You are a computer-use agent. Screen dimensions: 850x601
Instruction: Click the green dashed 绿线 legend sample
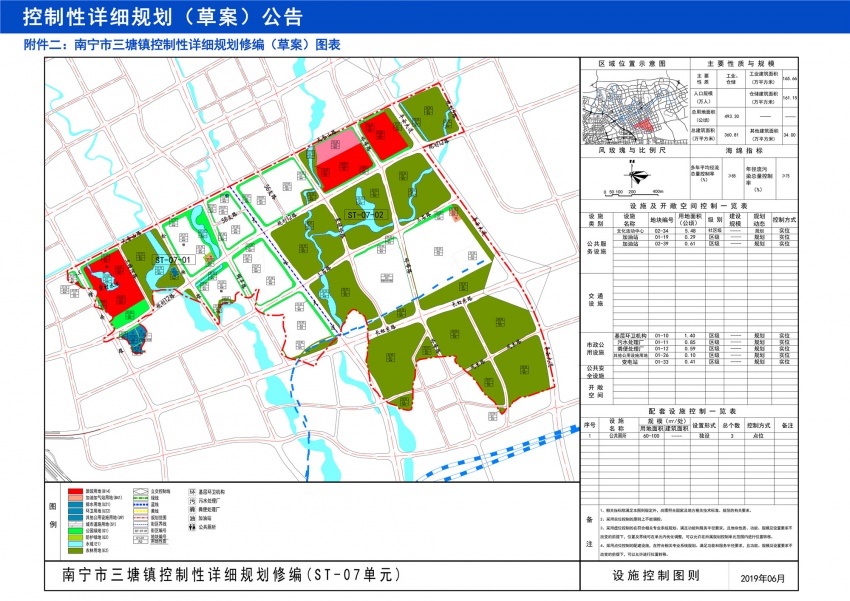(141, 498)
